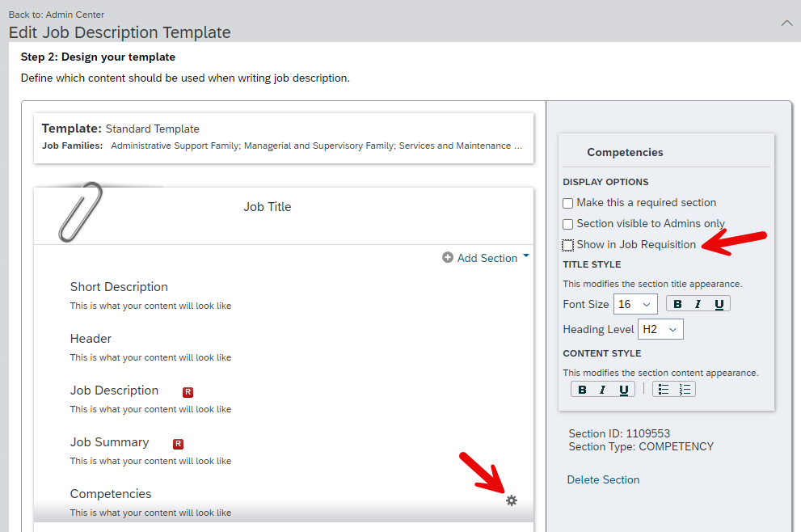801x532 pixels.
Task: Open the Heading Level dropdown
Action: 660,329
